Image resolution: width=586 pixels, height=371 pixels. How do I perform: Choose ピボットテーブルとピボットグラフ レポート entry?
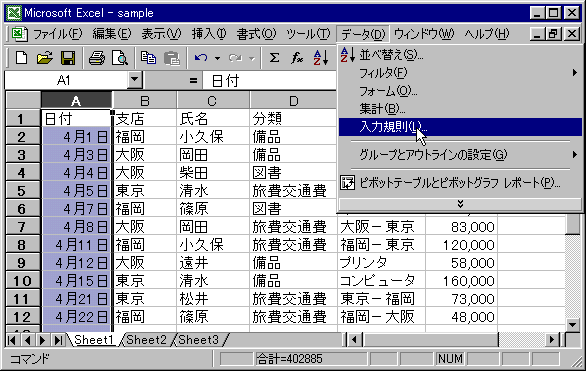pos(460,183)
